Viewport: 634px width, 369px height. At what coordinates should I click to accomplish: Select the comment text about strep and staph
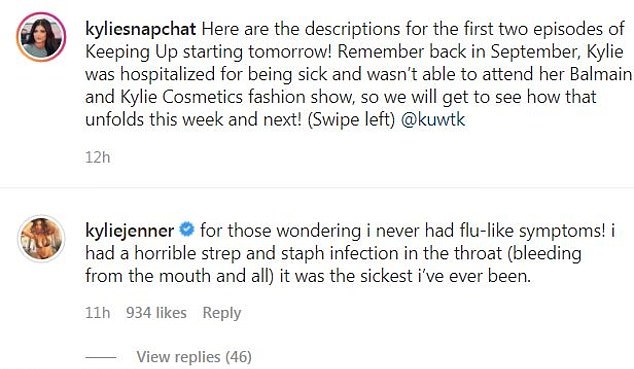[x=350, y=253]
